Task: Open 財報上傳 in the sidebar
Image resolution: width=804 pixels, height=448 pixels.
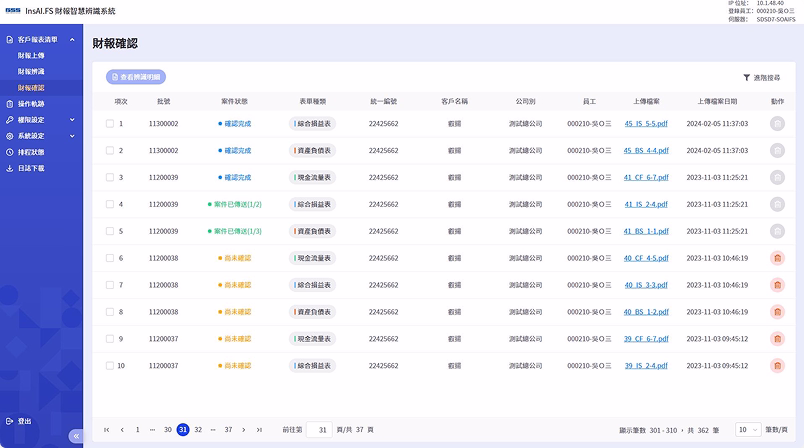Action: pos(31,56)
